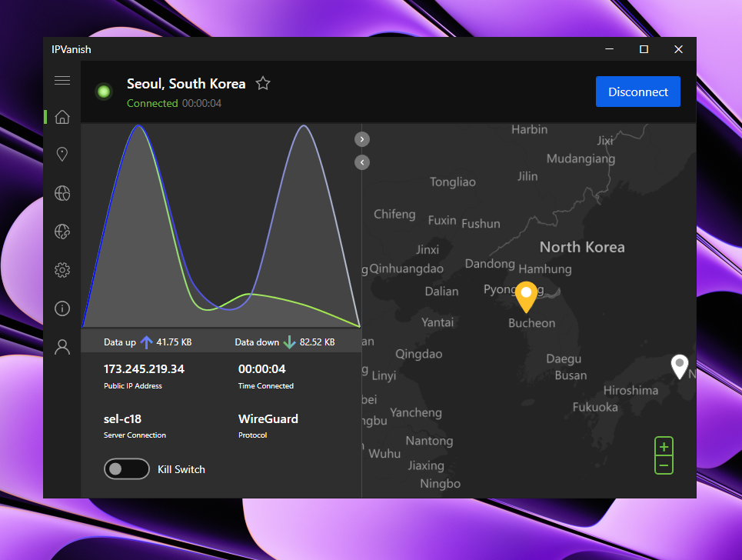This screenshot has height=560, width=742.
Task: Click the North Korea map label
Action: (x=582, y=247)
